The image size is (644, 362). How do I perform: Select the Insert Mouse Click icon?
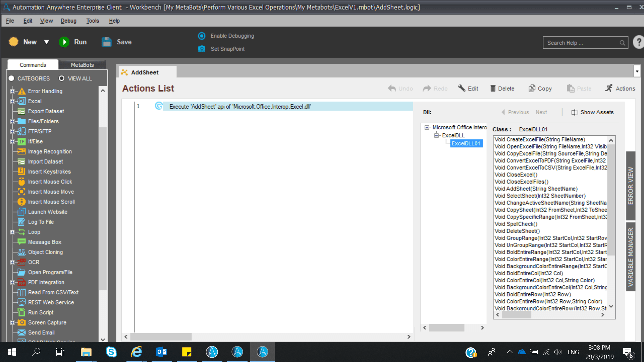tap(21, 182)
